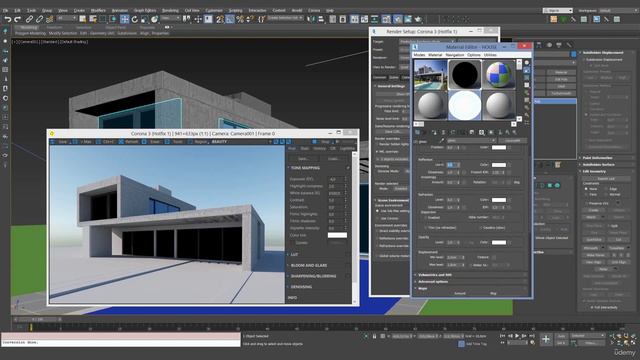
Task: Select the Unlink Selection tool
Action: click(39, 19)
